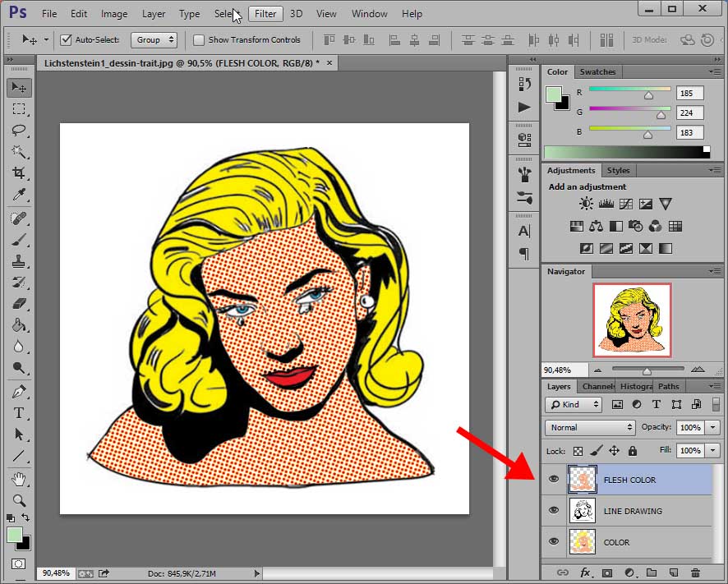Select the Blur tool
This screenshot has height=584, width=728.
pos(19,347)
